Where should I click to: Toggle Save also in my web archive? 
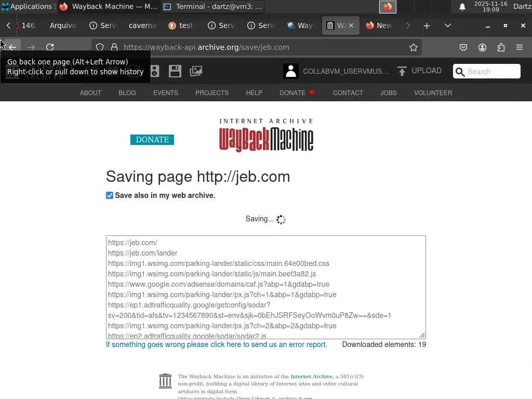(110, 195)
